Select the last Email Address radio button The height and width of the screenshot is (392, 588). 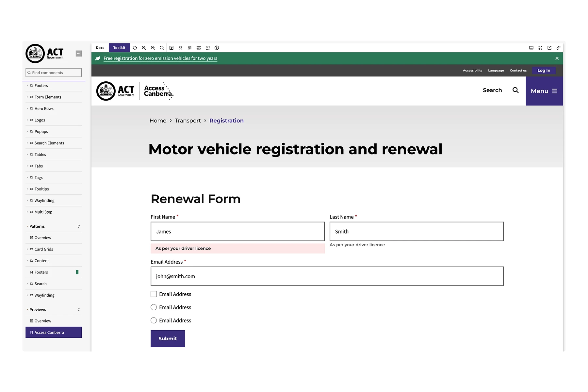[154, 320]
